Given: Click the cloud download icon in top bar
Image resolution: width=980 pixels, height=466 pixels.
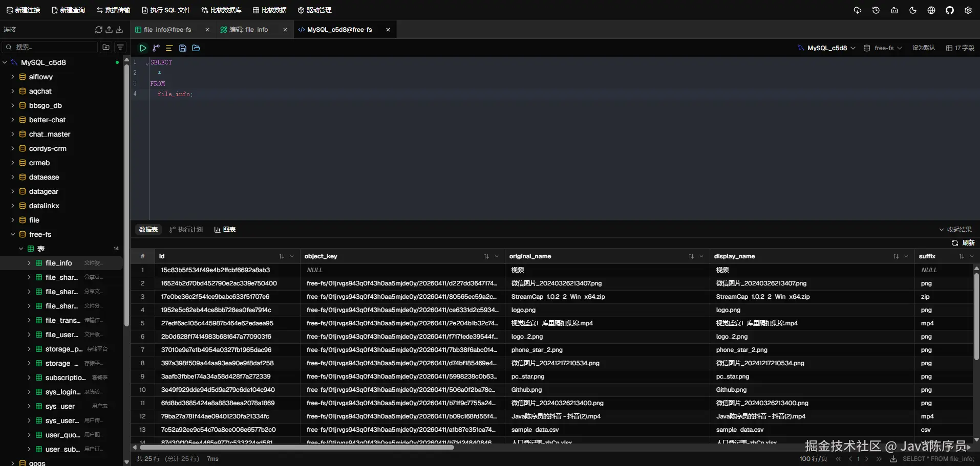Looking at the screenshot, I should tap(858, 10).
